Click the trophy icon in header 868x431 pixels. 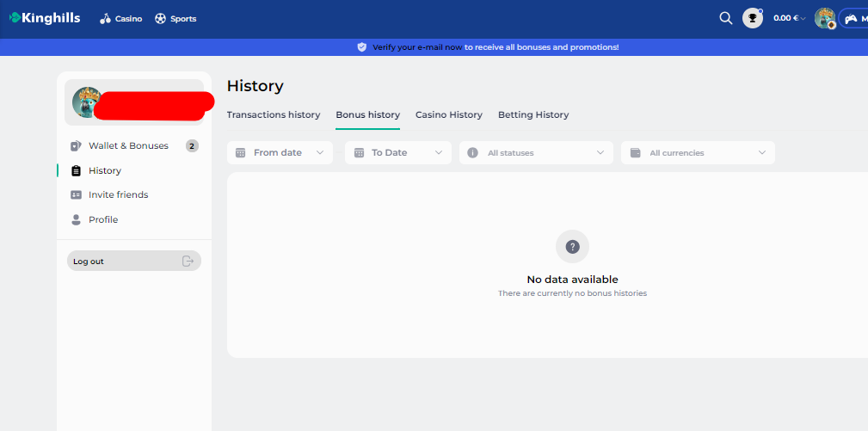point(753,18)
